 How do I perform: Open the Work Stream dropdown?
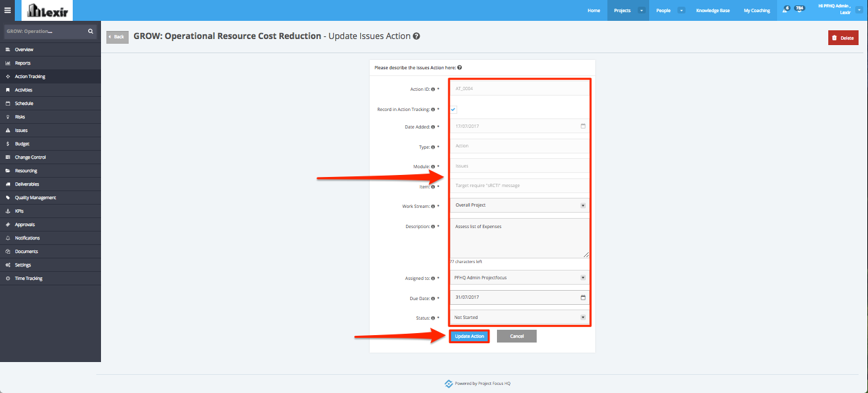[519, 205]
